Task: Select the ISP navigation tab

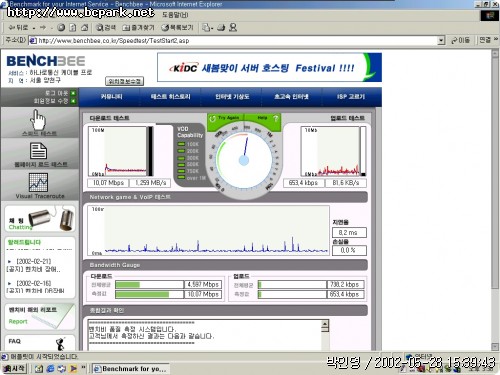Action: tap(351, 97)
